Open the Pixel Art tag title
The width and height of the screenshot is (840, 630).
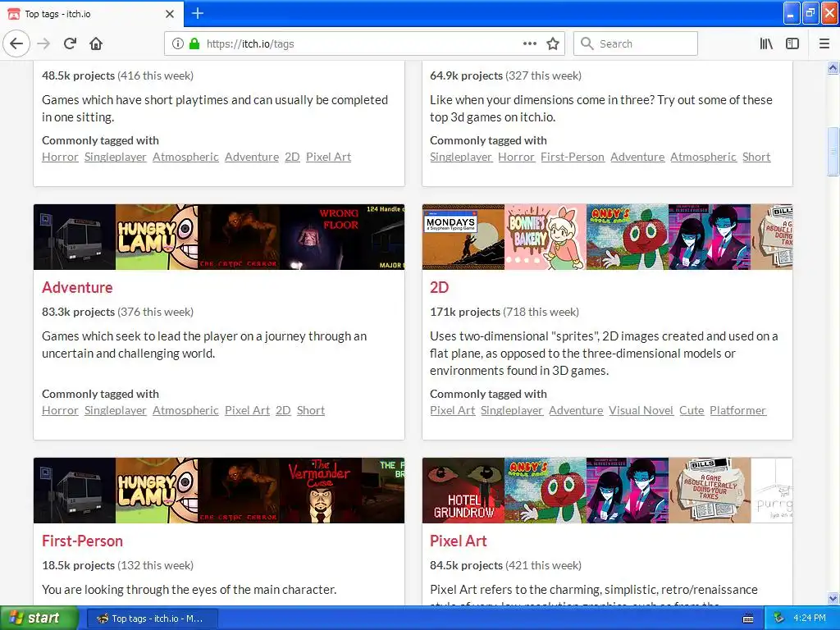click(x=458, y=541)
